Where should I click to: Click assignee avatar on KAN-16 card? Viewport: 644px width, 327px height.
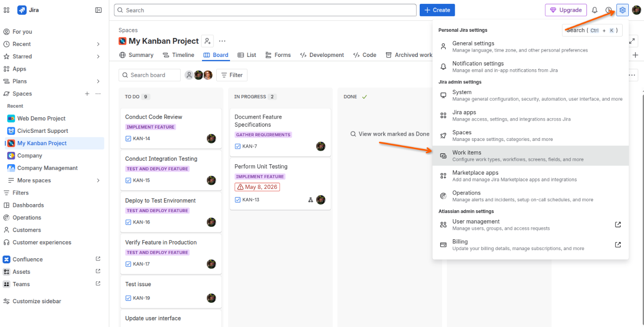[211, 222]
